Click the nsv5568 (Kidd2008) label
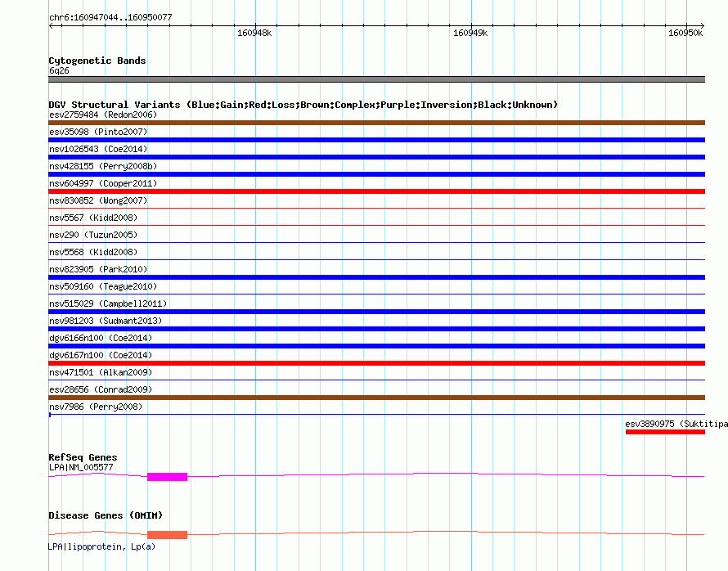 pos(93,252)
